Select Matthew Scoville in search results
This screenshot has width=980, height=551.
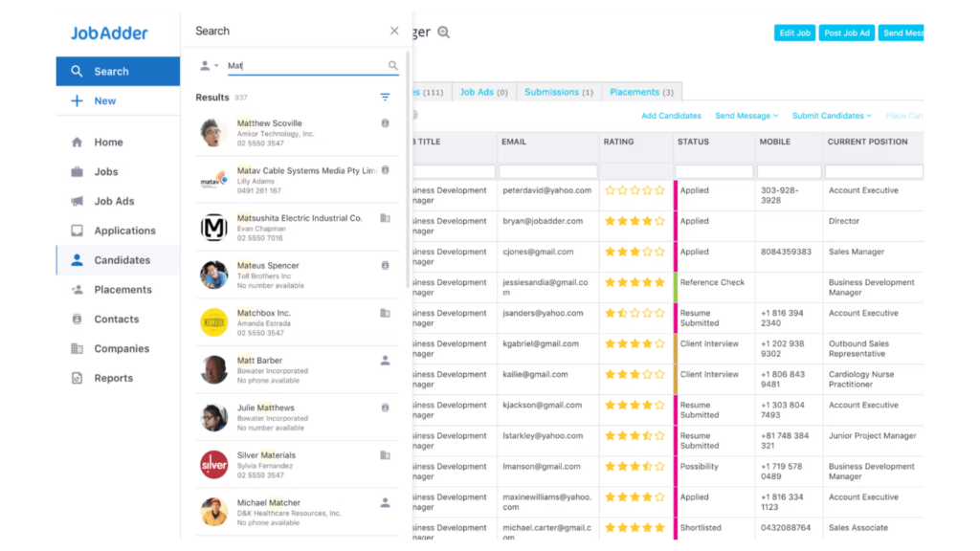(x=270, y=123)
